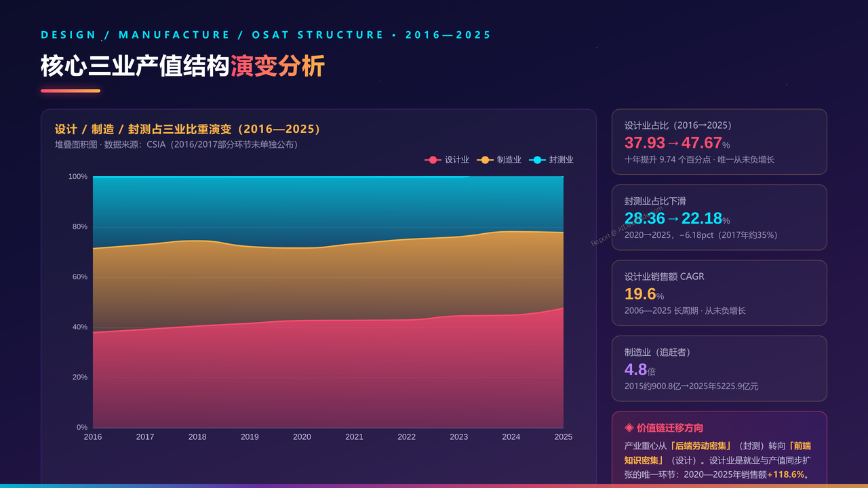
Task: Click x-axis tick label 2016
Action: [x=93, y=437]
